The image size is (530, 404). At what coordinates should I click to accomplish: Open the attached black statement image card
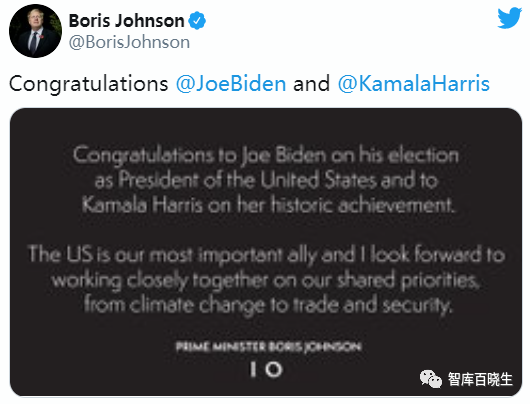[266, 252]
